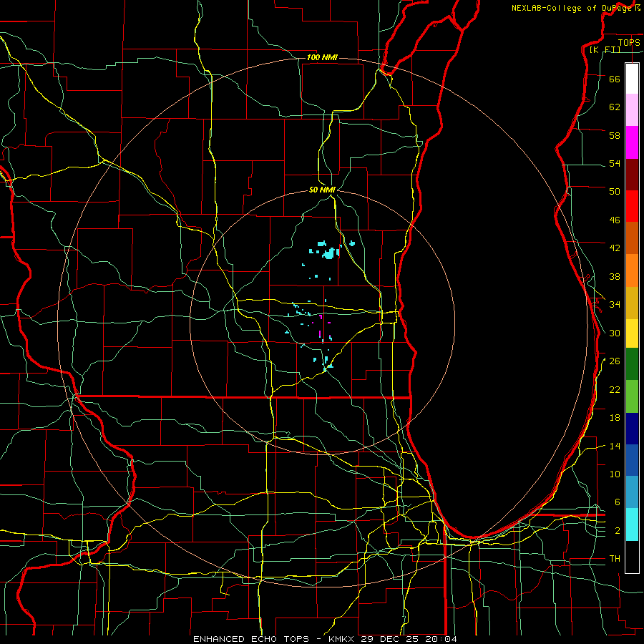Click the '2' legend value label
The image size is (644, 644).
click(618, 531)
